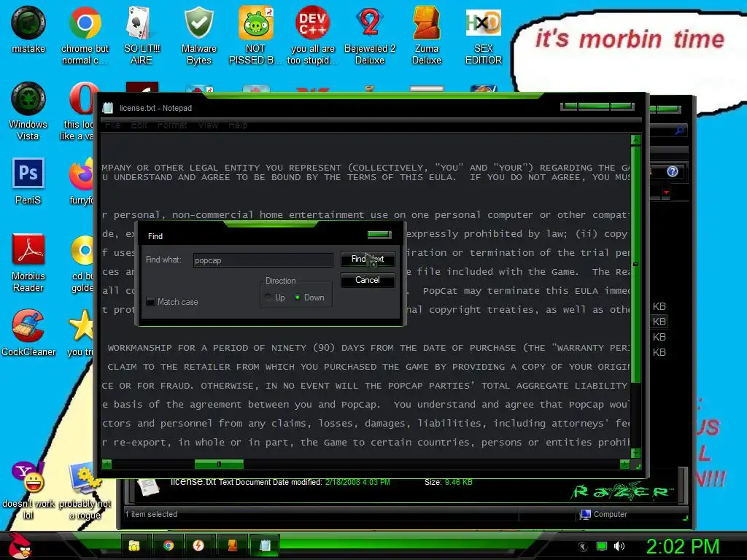Image resolution: width=747 pixels, height=560 pixels.
Task: Select the Up direction radio button
Action: [x=268, y=297]
